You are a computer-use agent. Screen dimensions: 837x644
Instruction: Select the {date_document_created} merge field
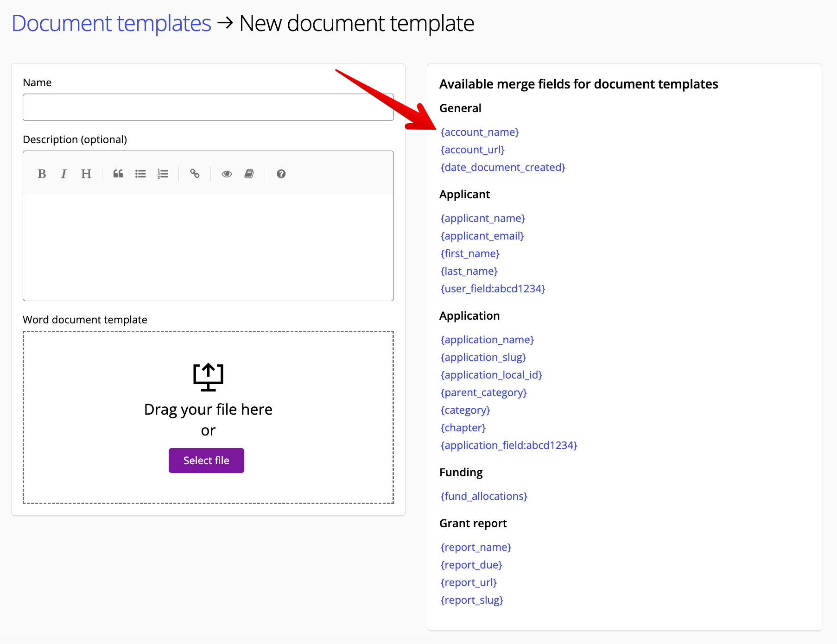(502, 167)
